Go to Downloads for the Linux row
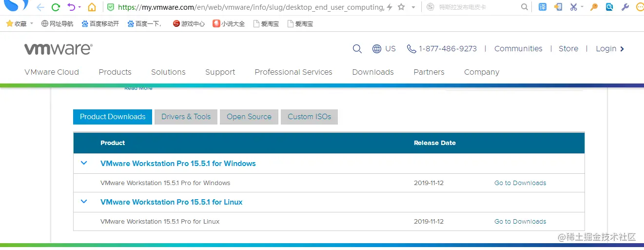 click(x=520, y=222)
